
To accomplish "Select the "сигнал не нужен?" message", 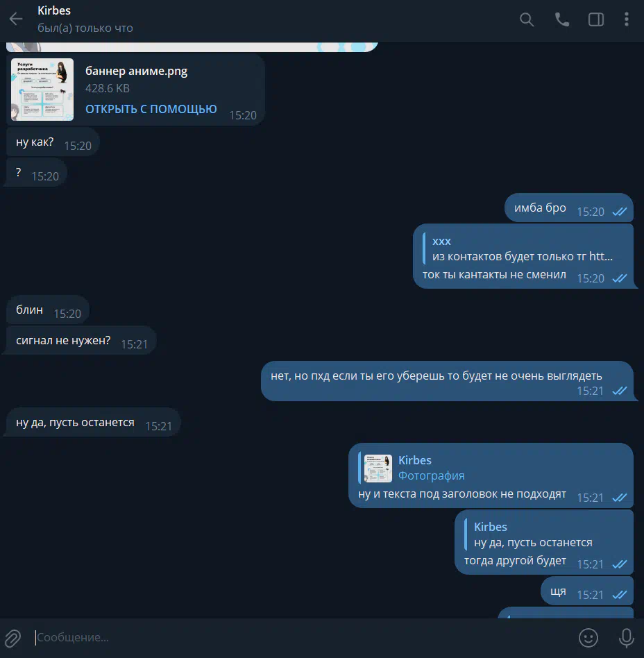I will click(80, 340).
